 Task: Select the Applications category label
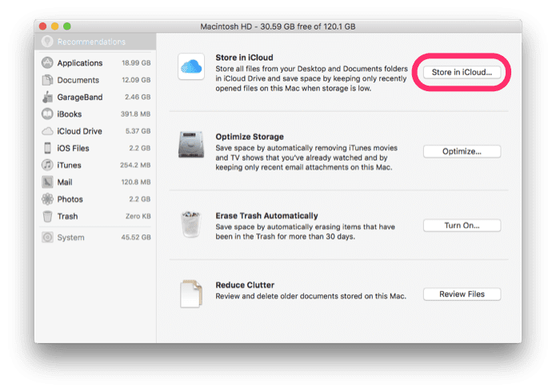(80, 62)
